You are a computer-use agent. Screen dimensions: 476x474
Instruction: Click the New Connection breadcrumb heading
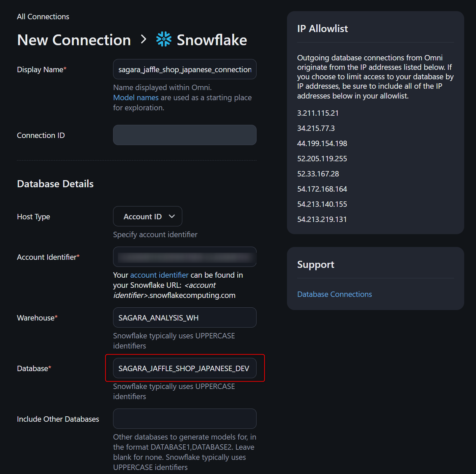[x=74, y=40]
